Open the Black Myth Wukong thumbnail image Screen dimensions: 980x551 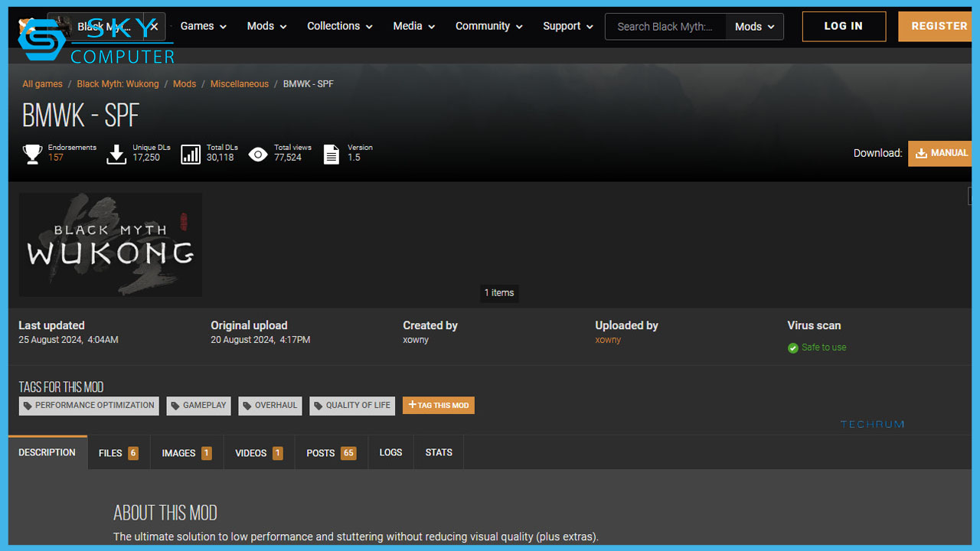pyautogui.click(x=111, y=245)
